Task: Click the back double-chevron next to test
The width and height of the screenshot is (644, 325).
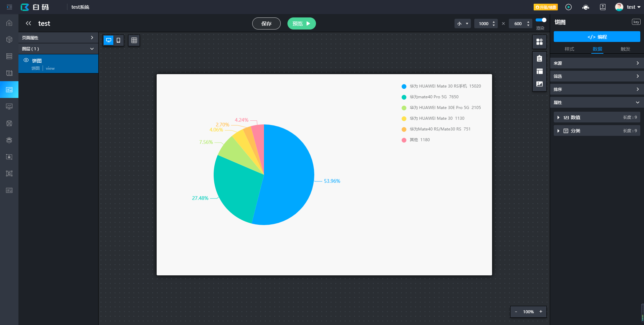Action: 29,23
